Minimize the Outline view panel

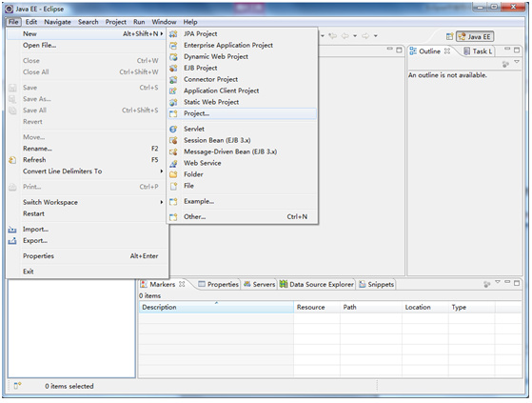pos(507,50)
